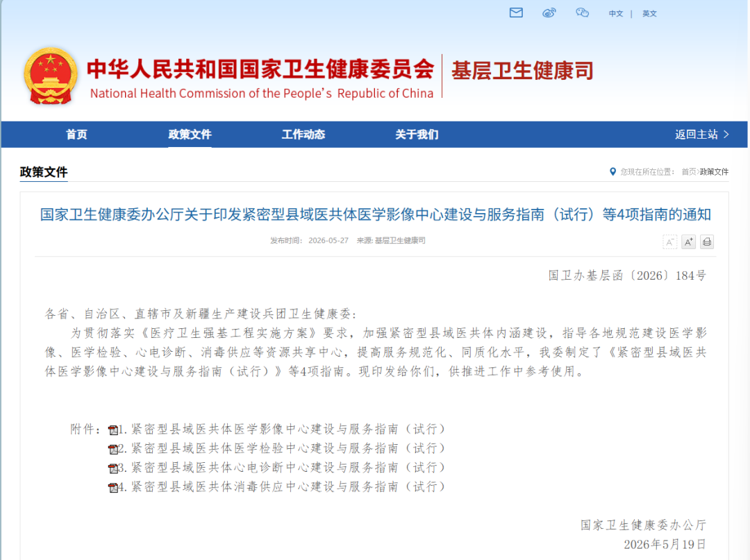Open attachment 心电诊断中心建设与服务指南

point(283,467)
